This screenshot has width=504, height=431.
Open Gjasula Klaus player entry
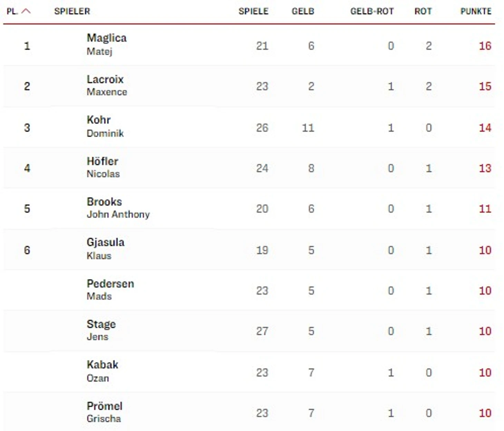[x=105, y=248]
